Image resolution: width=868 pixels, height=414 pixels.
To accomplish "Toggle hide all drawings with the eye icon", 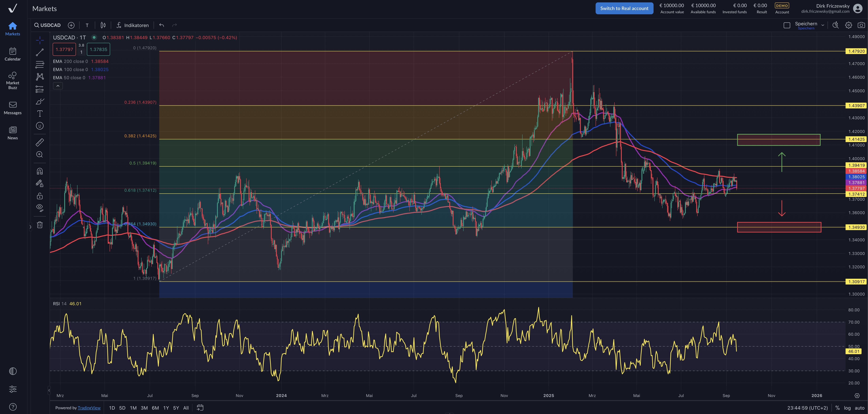I will pyautogui.click(x=39, y=207).
